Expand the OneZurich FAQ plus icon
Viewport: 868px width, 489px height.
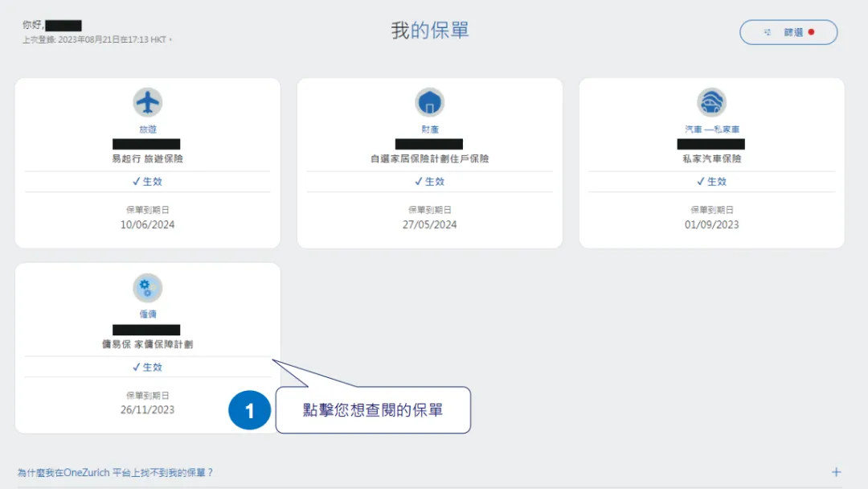[836, 472]
